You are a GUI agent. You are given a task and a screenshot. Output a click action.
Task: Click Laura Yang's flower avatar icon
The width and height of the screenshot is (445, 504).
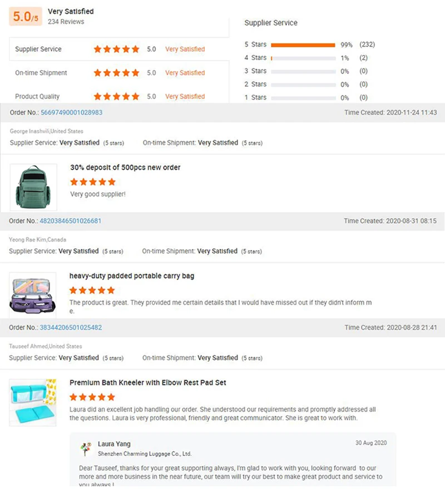(86, 448)
